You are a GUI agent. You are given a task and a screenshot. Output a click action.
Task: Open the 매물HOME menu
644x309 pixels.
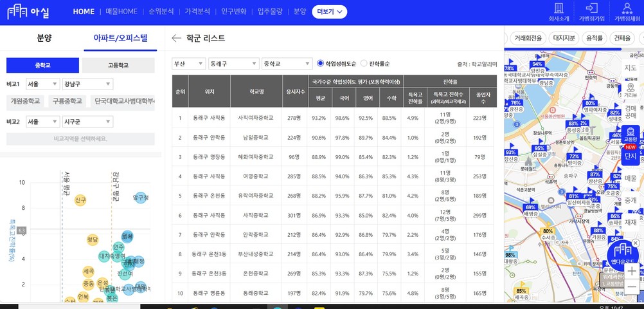point(121,12)
